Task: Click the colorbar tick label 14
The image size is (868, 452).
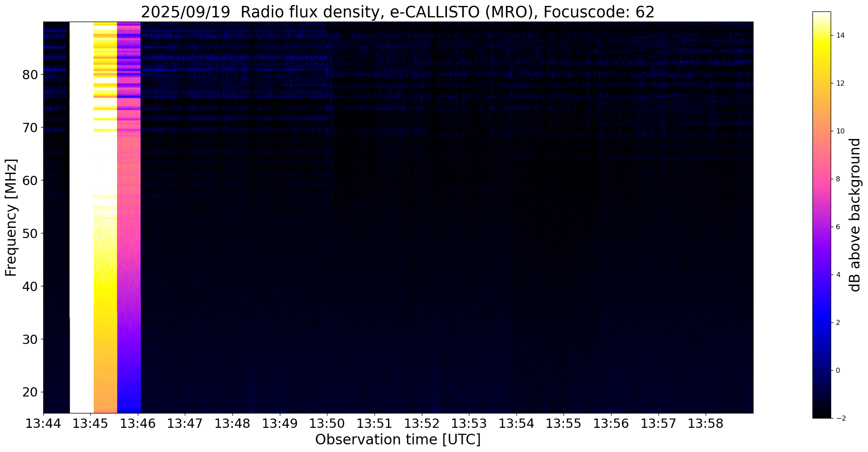Action: pos(840,36)
